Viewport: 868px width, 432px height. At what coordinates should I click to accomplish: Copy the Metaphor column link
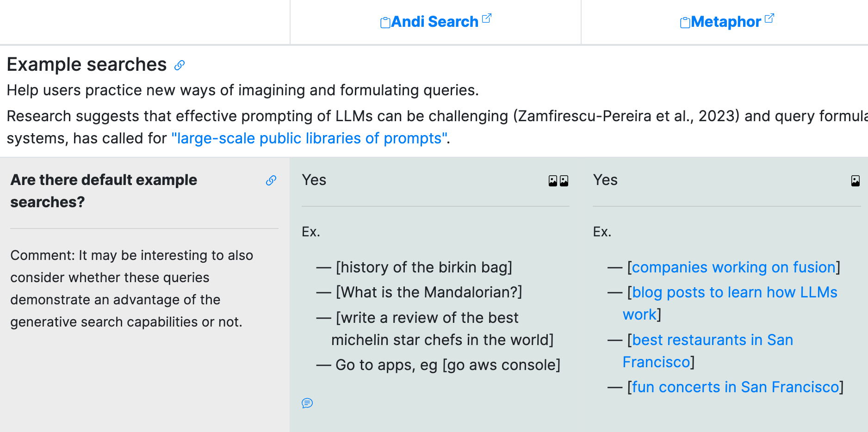(684, 22)
